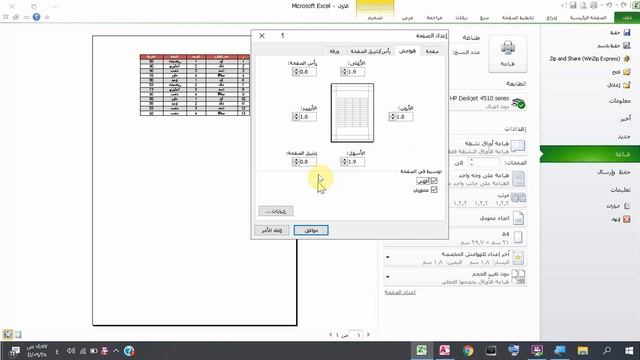Click the Zoom to Page icon below preview
Image resolution: width=640 pixels, height=360 pixels.
click(8, 334)
